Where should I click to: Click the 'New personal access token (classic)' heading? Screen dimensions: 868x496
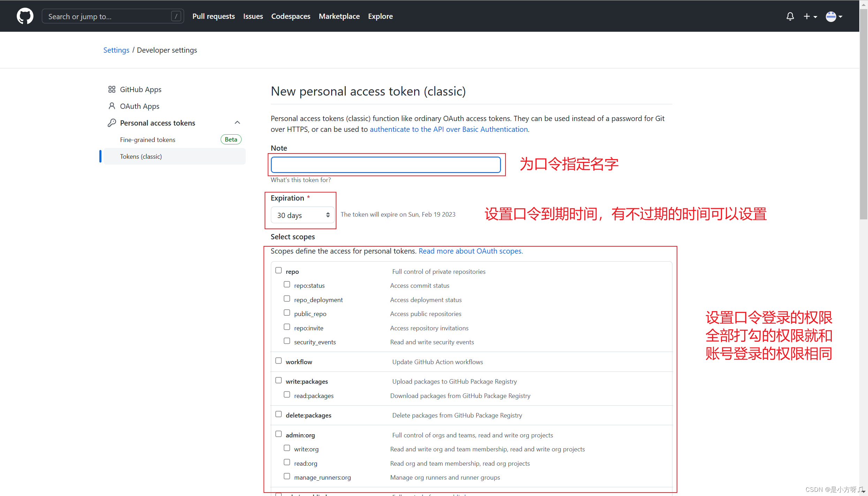tap(368, 91)
